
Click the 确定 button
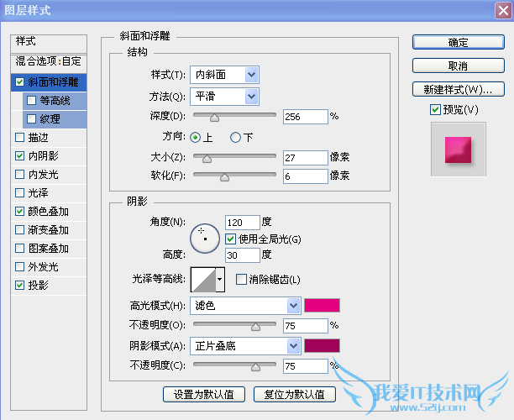point(458,42)
